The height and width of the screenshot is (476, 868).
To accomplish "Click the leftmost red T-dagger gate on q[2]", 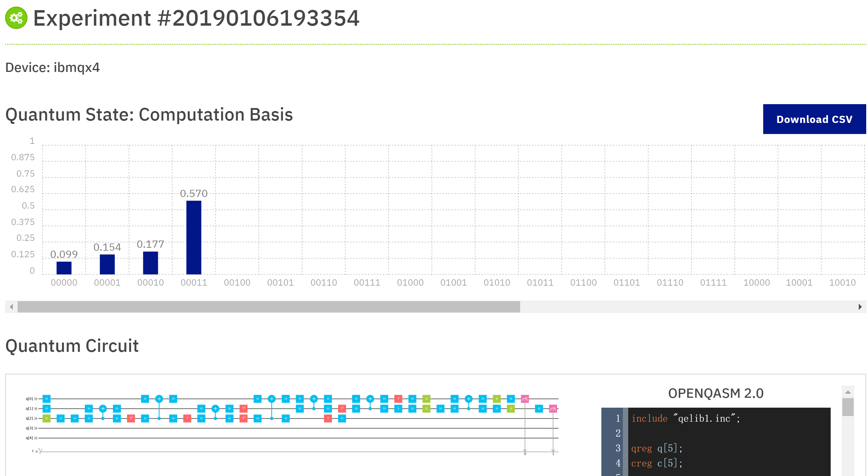I will click(131, 418).
